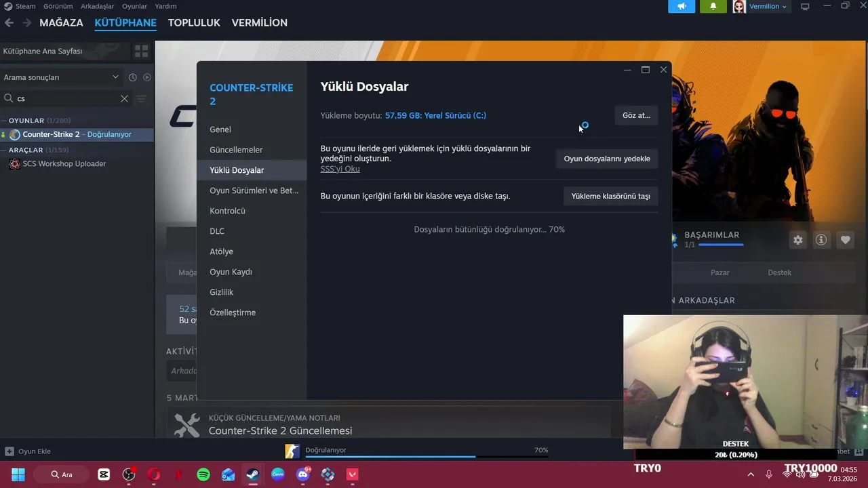Open Canva from the taskbar
The image size is (868, 488).
point(278,474)
